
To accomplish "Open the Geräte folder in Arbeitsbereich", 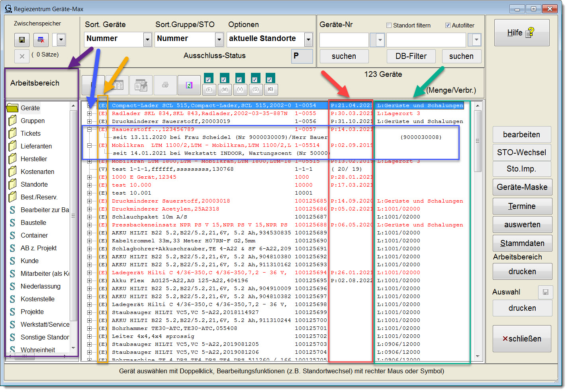I will [x=30, y=108].
